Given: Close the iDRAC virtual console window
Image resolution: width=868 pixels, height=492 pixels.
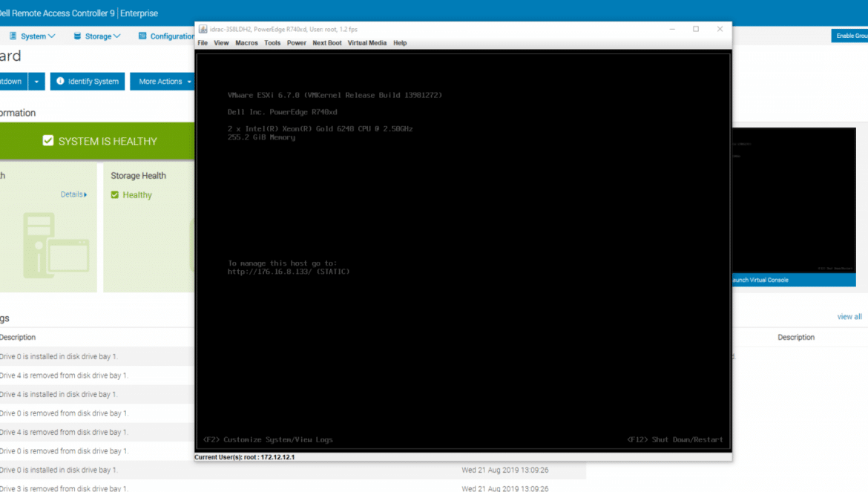Looking at the screenshot, I should click(x=720, y=30).
